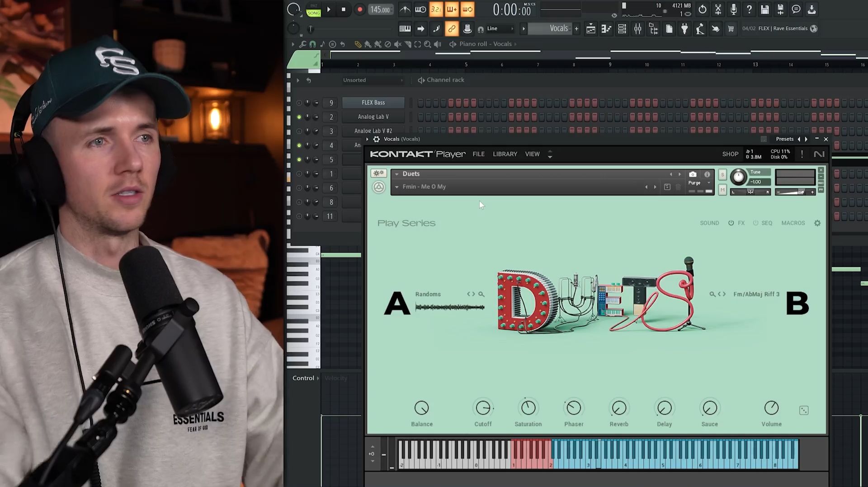Expand the Duets instrument dropdown

click(396, 174)
